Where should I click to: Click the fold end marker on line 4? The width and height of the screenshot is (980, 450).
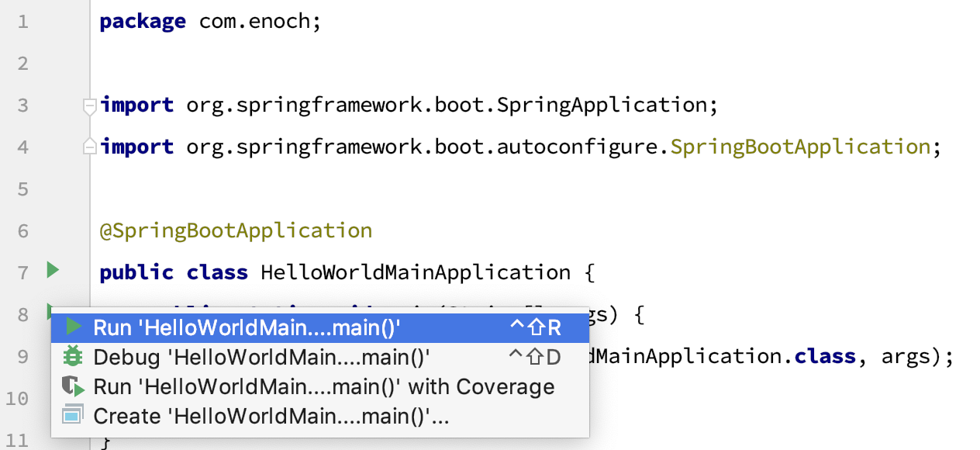(x=90, y=146)
